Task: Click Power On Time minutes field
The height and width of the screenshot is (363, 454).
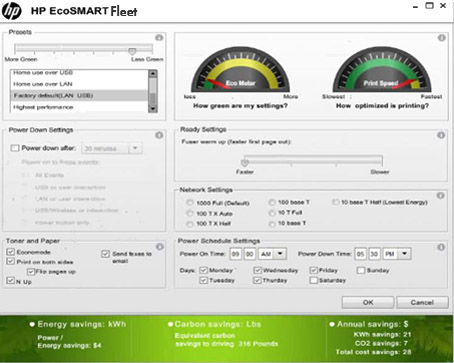Action: 250,254
